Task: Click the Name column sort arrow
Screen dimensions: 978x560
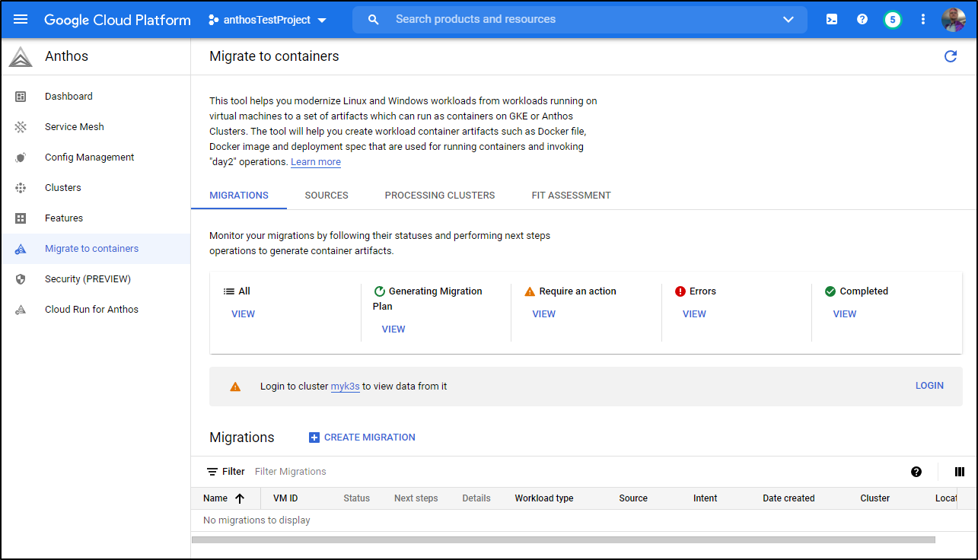Action: click(x=240, y=498)
